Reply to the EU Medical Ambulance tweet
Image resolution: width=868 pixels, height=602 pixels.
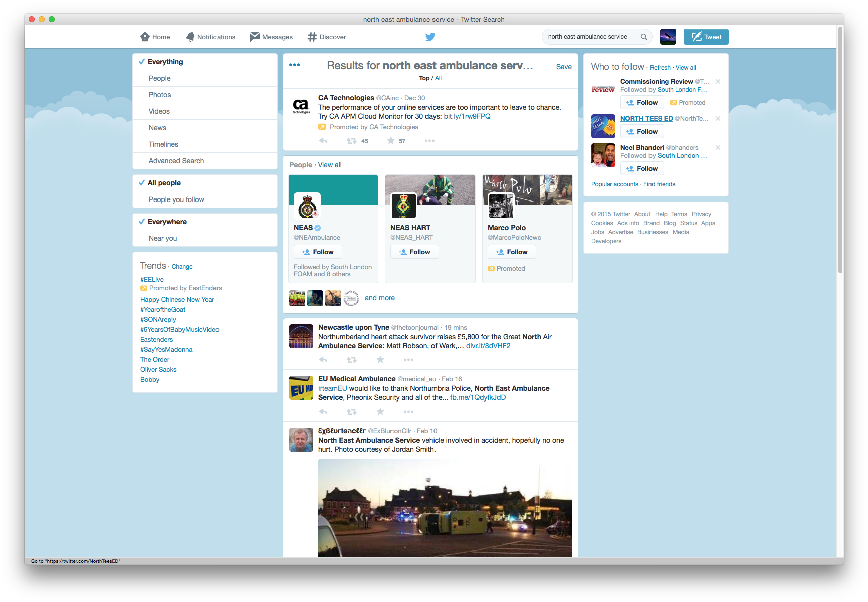(x=323, y=411)
